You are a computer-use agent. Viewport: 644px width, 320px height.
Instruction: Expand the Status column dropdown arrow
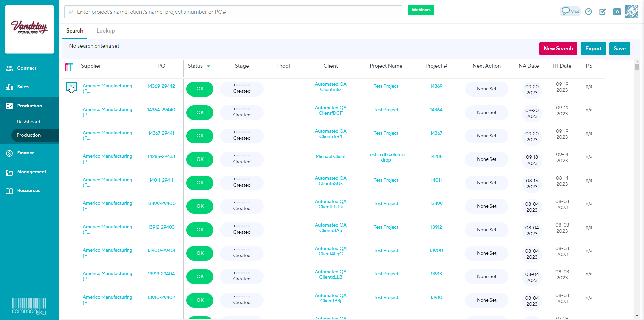[208, 66]
